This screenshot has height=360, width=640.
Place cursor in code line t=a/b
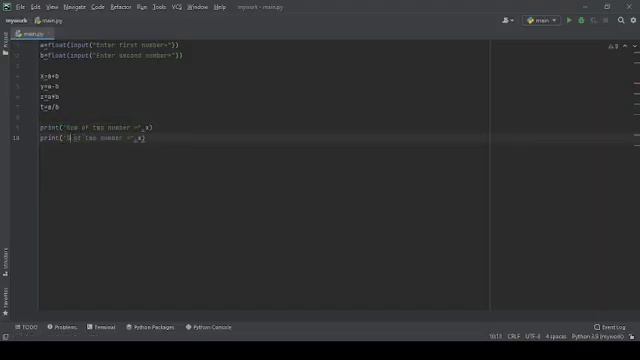[49, 107]
